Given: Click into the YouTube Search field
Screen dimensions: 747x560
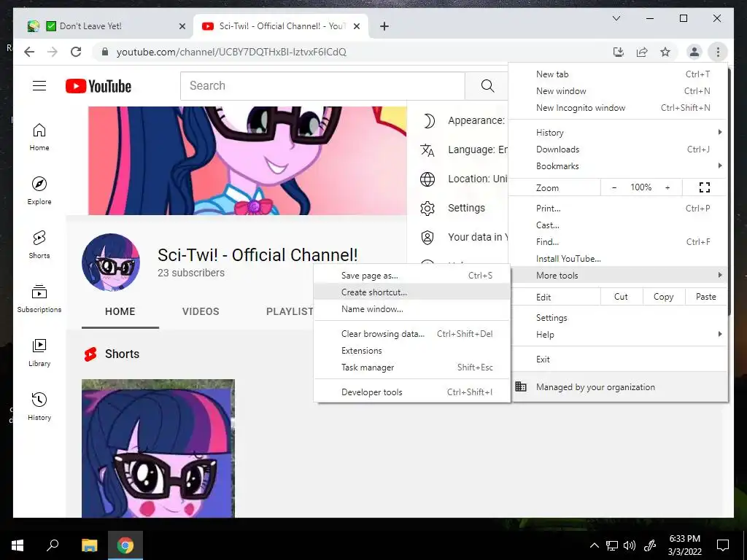Looking at the screenshot, I should tap(322, 86).
